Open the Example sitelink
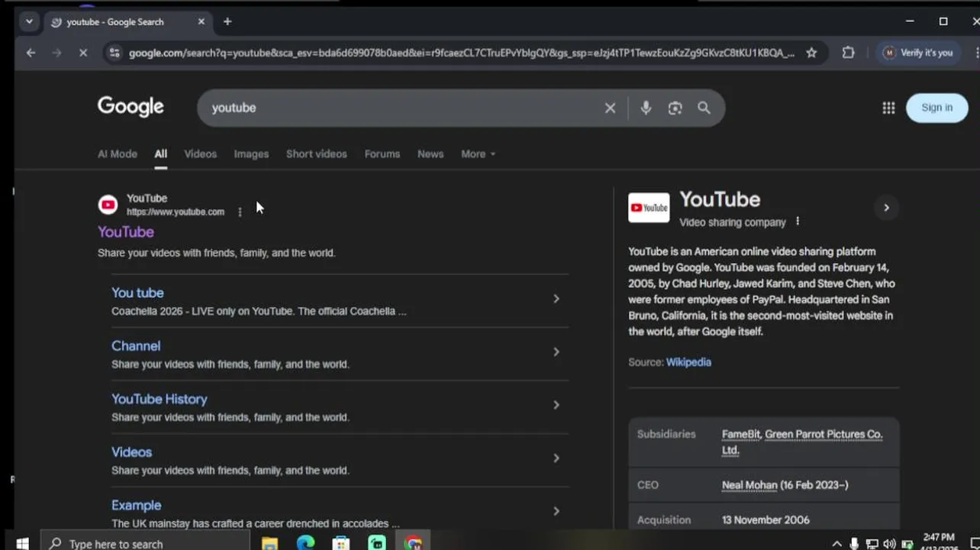 (x=136, y=505)
